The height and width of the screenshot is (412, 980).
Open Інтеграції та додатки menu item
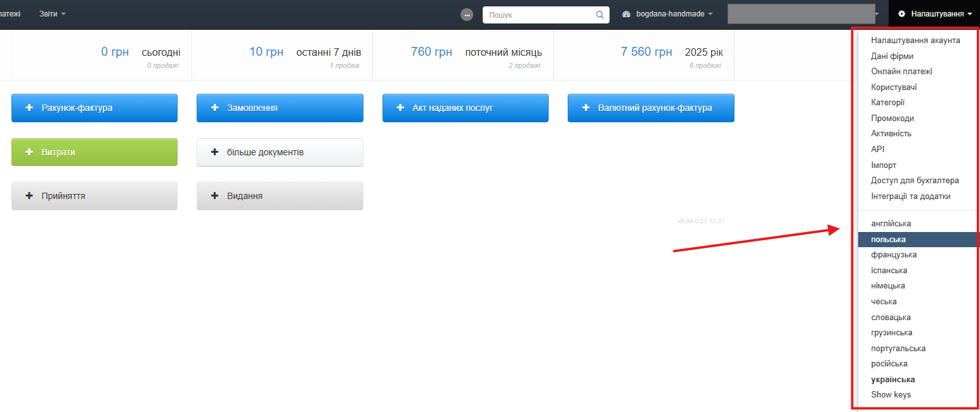pos(911,196)
